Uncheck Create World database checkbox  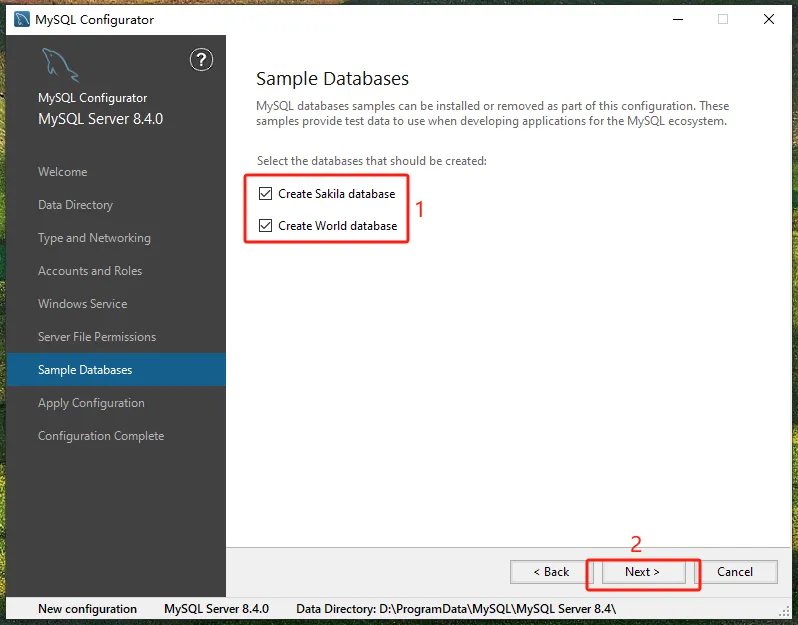point(265,225)
